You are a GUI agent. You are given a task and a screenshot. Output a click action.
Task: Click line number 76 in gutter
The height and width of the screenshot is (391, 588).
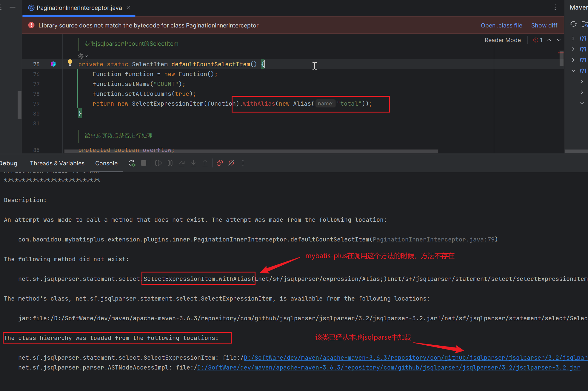click(36, 74)
